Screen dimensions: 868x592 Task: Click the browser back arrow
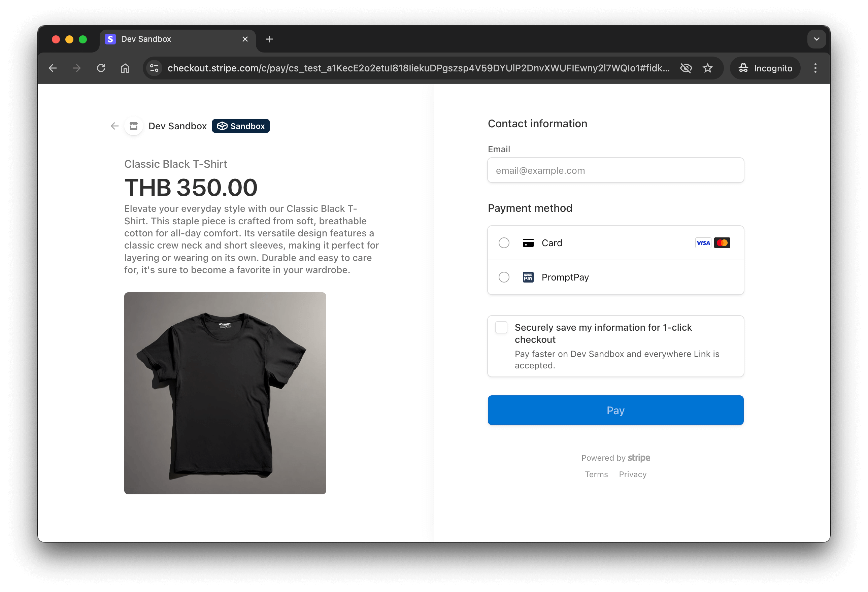coord(53,68)
